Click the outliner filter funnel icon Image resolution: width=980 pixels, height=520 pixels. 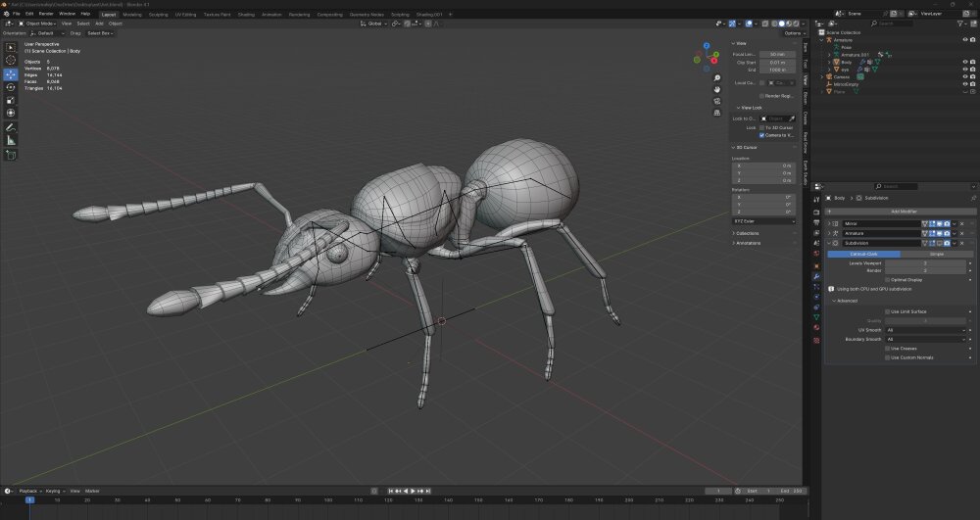(960, 24)
